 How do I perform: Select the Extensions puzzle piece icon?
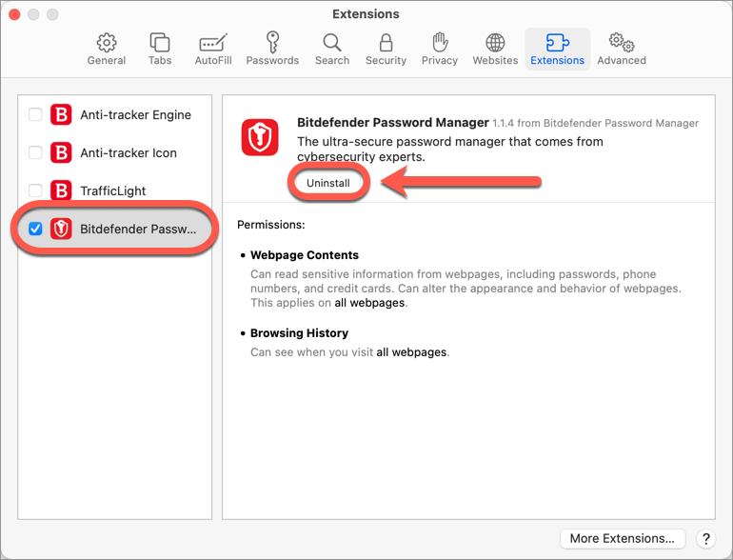(x=557, y=43)
